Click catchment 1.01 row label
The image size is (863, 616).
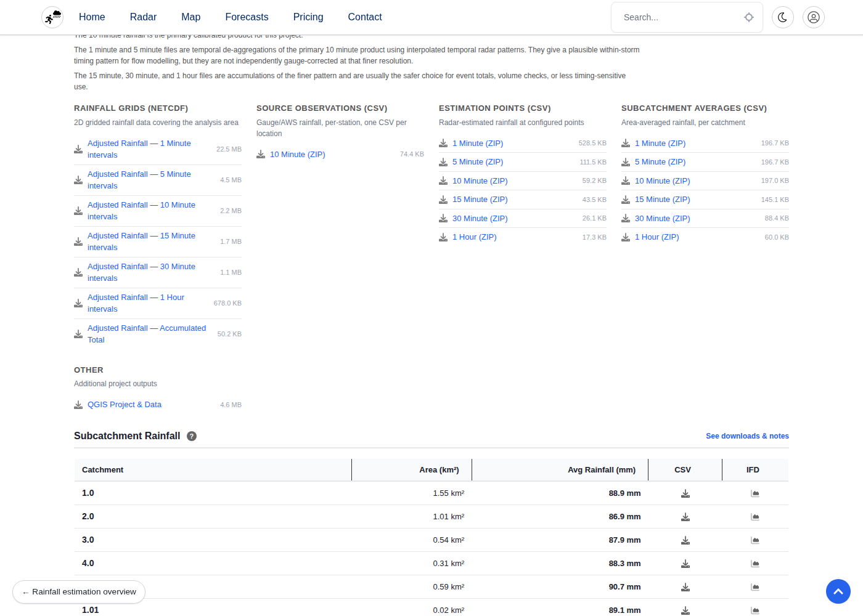coord(91,610)
